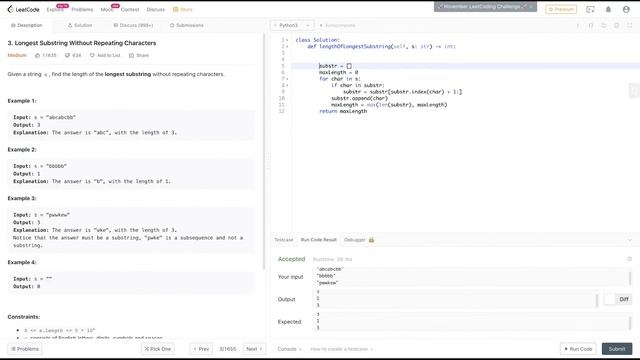Click the thumbs-down count 634
Screen dimensions: 640x360
[x=73, y=55]
